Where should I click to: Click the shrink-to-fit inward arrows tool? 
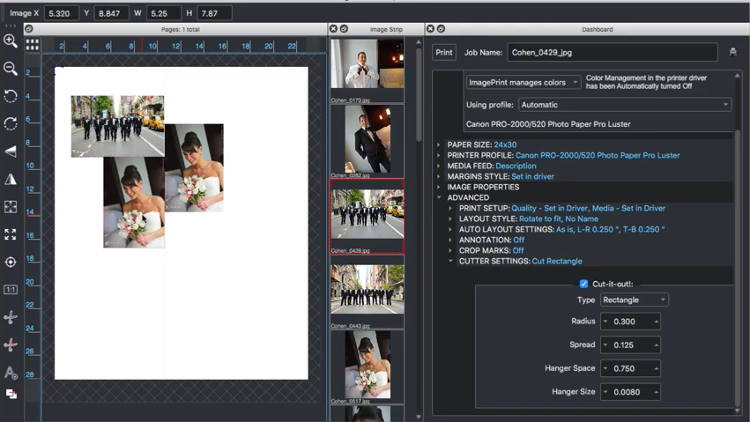[x=11, y=207]
